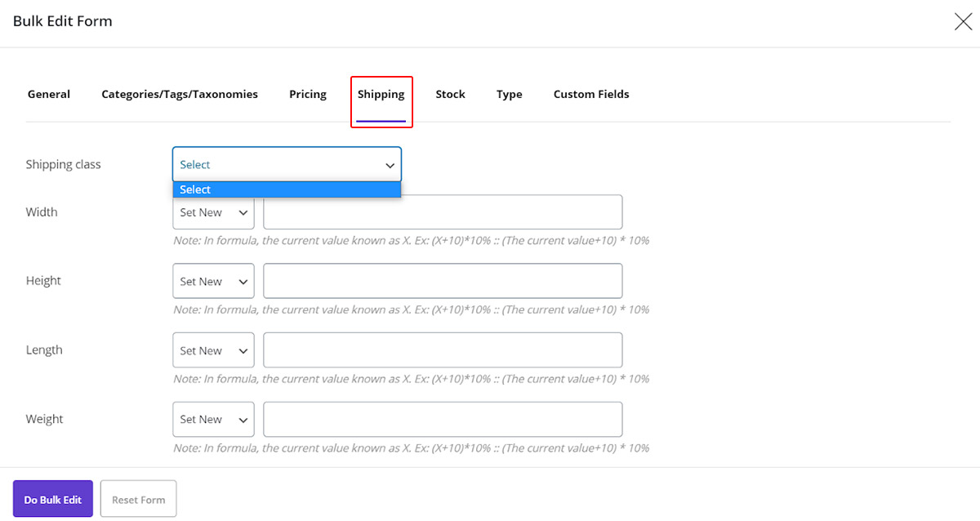Viewport: 980px width, 521px height.
Task: Open the Custom Fields tab
Action: pos(591,95)
